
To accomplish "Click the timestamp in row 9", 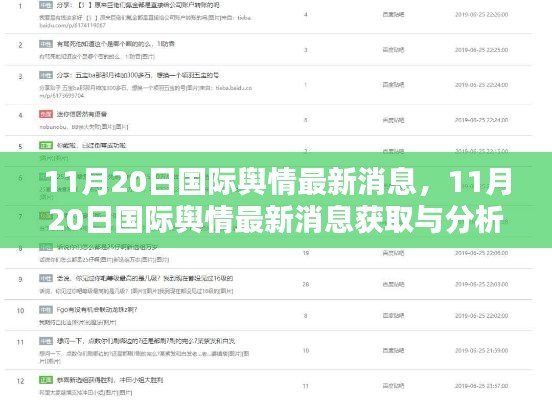I will click(481, 284).
